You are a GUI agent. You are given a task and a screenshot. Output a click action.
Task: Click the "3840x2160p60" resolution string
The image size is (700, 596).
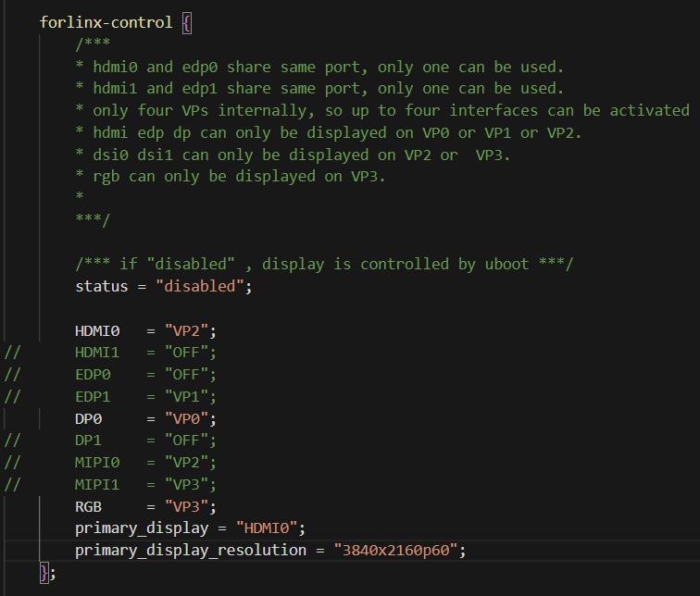(x=396, y=550)
